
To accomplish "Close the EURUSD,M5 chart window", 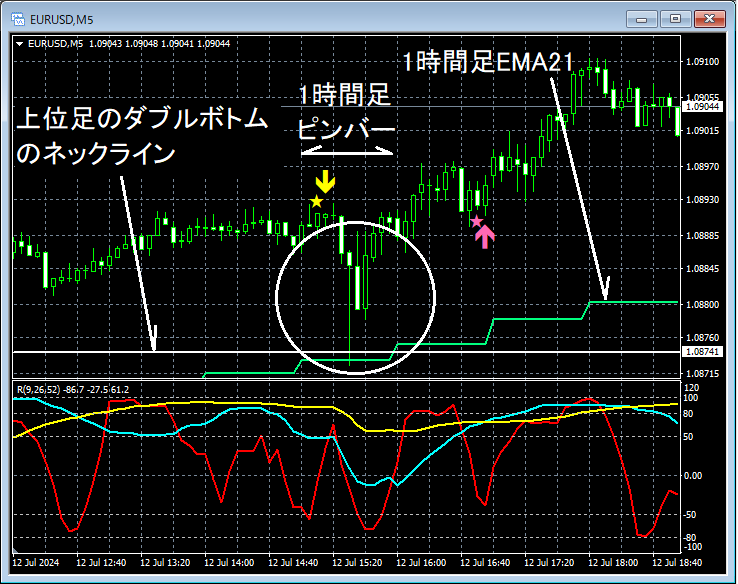I will 710,19.
